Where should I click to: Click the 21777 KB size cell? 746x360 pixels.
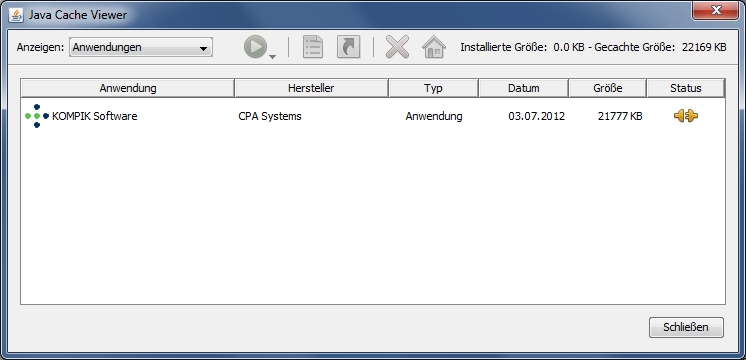pos(620,116)
